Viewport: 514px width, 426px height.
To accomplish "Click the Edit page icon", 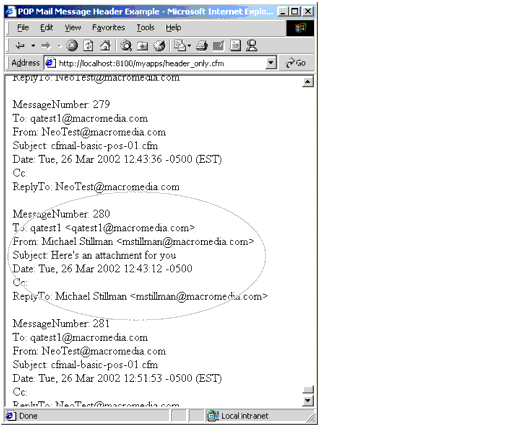I will 219,46.
